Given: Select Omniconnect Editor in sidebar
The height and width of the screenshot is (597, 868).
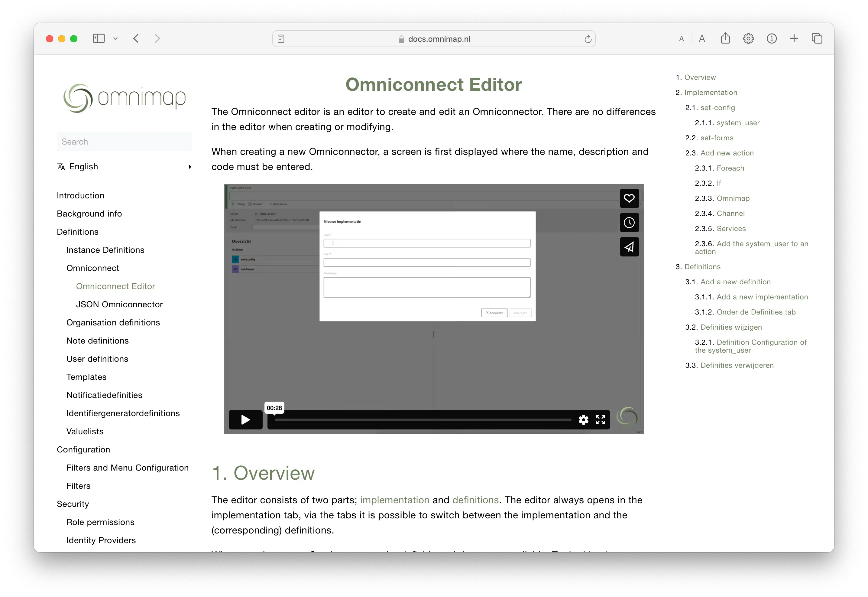Looking at the screenshot, I should 115,286.
